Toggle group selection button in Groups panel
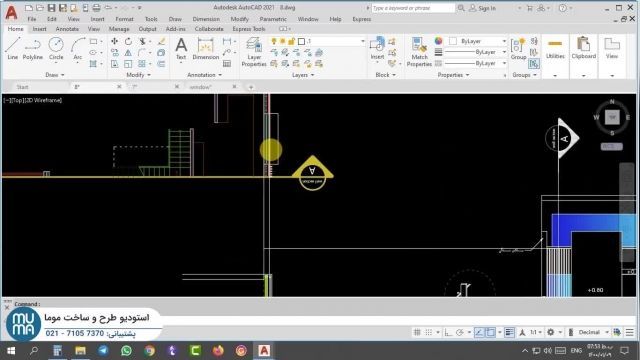This screenshot has width=640, height=360. tap(533, 64)
